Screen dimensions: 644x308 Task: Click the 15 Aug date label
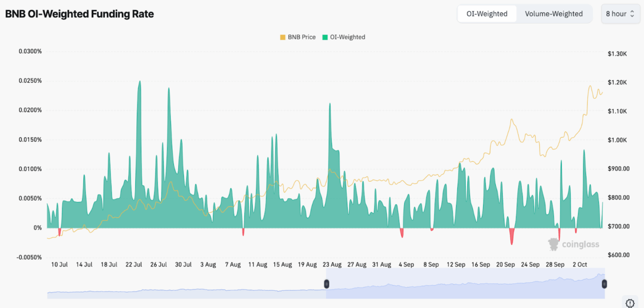point(283,264)
